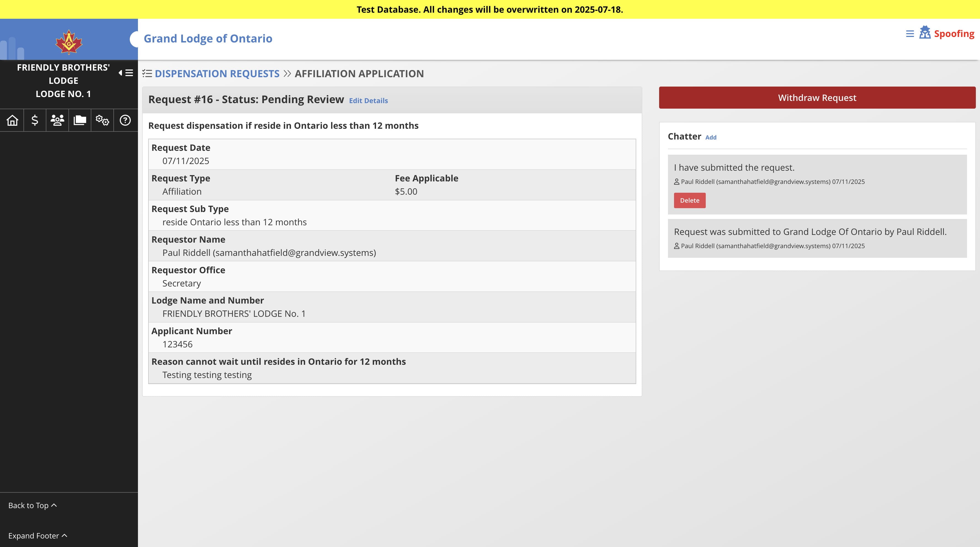
Task: Click 'reside Ontario less than 12 months' sub type
Action: [234, 222]
